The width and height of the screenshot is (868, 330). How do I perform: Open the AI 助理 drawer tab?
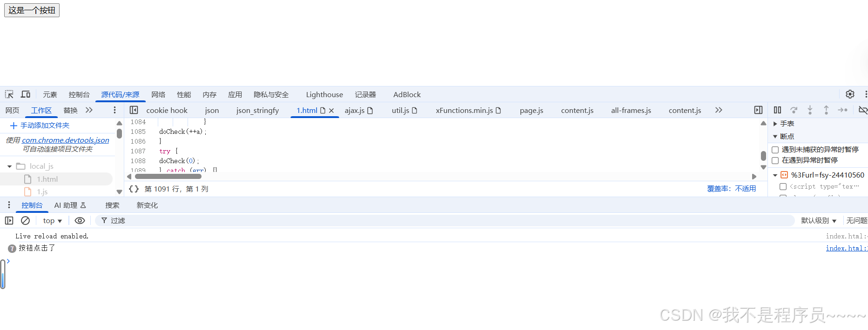(70, 205)
